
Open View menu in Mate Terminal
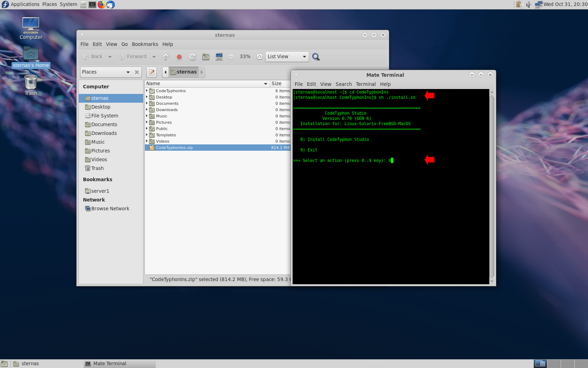[x=325, y=84]
